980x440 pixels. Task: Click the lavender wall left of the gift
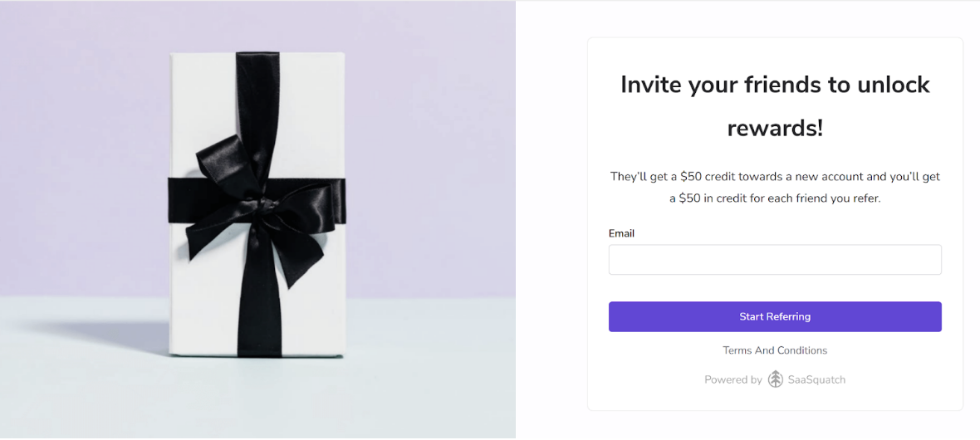[x=83, y=149]
